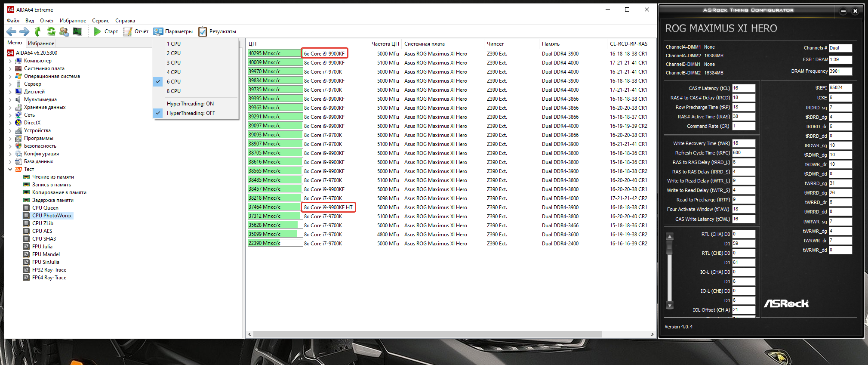Open the Файл menu
The image size is (868, 365).
(13, 21)
